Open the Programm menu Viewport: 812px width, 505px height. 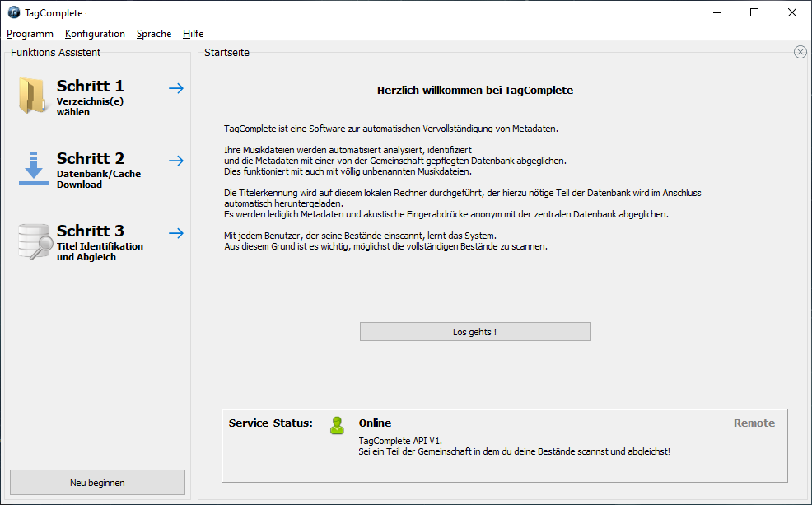30,34
